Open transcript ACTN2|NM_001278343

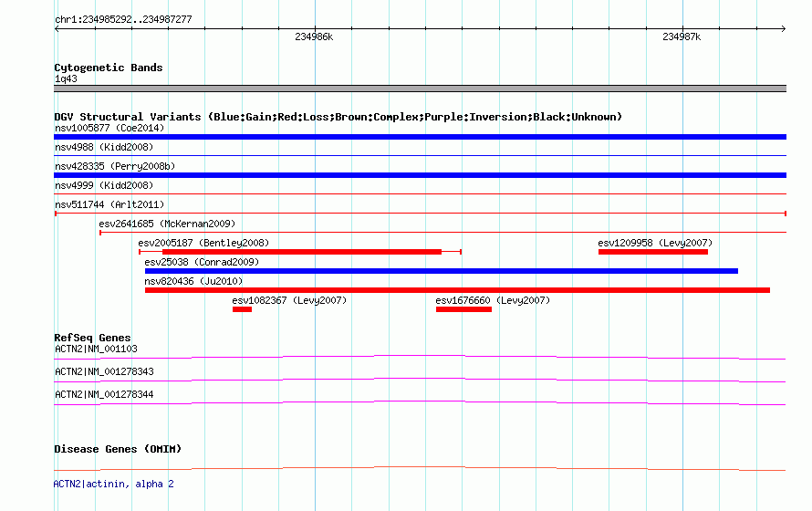pyautogui.click(x=104, y=371)
